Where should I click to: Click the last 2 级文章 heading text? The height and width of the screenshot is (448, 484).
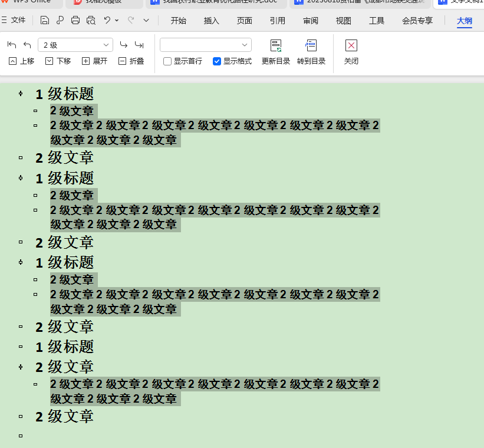tap(64, 417)
